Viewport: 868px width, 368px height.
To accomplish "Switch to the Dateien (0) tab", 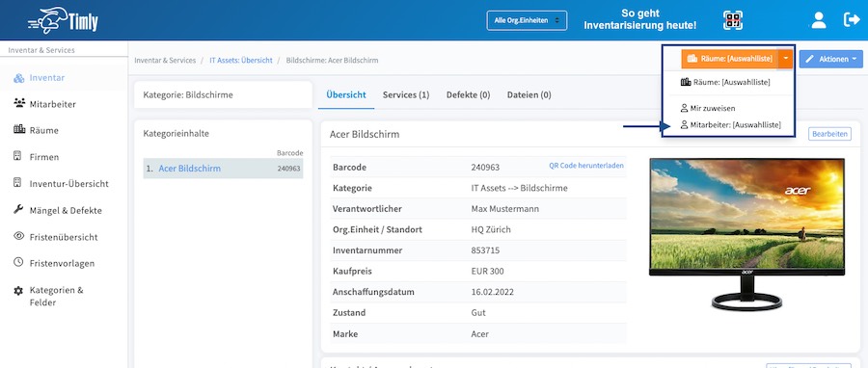I will pyautogui.click(x=529, y=95).
